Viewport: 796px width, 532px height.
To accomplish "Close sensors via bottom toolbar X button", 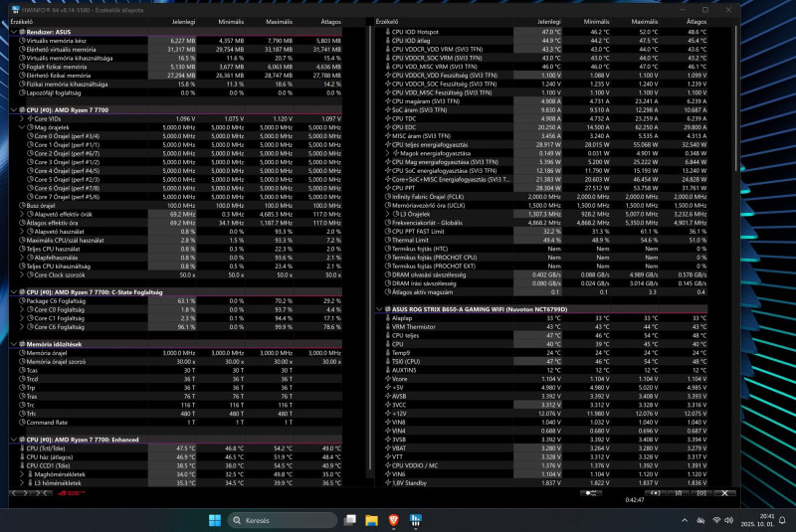I will tap(725, 493).
